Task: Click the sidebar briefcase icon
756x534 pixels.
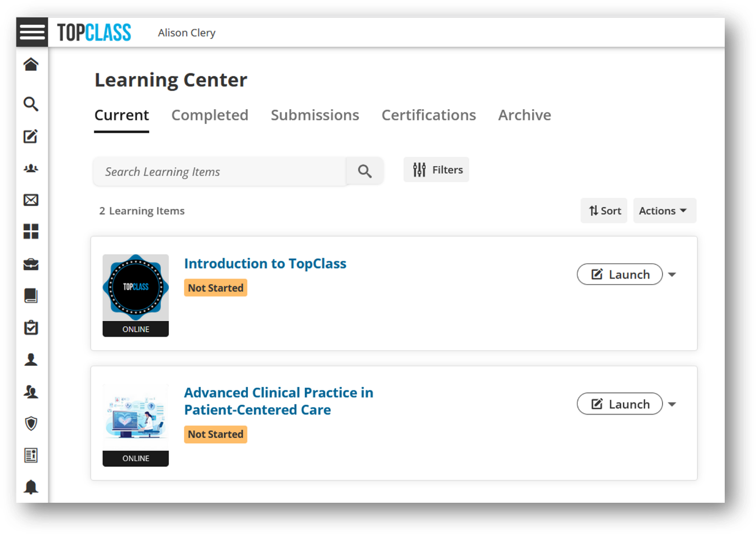Action: click(x=31, y=264)
